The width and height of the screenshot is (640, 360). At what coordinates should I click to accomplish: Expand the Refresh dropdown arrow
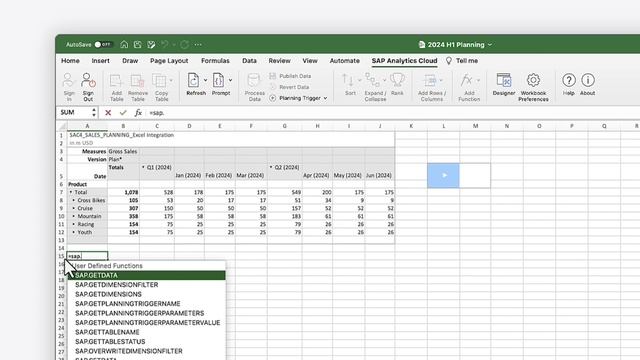(x=205, y=80)
